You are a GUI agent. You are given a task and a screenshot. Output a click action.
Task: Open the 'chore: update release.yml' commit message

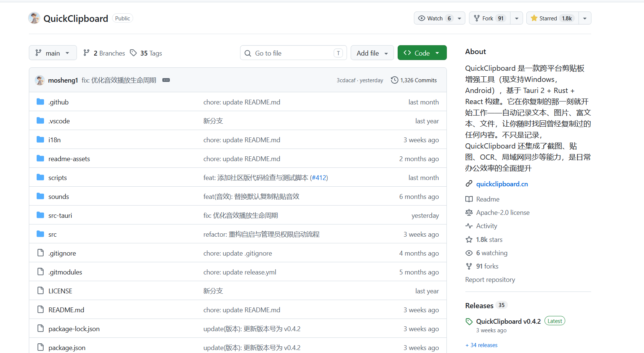click(240, 272)
